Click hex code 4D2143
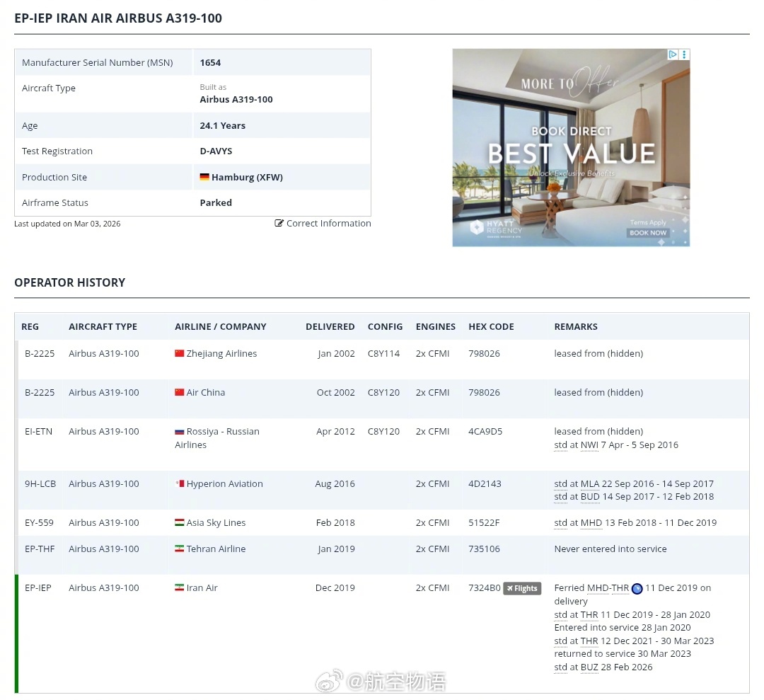764x700 pixels. point(485,483)
